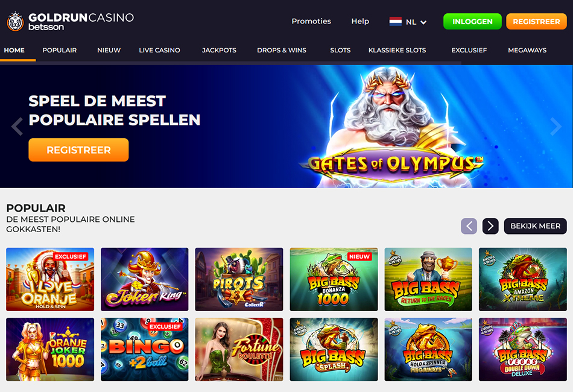
Task: Show next popular games with right arrow
Action: tap(490, 226)
